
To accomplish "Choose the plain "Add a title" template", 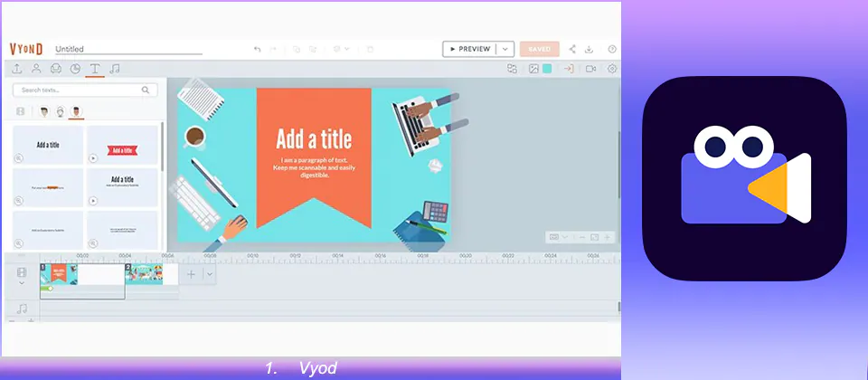I will click(48, 145).
